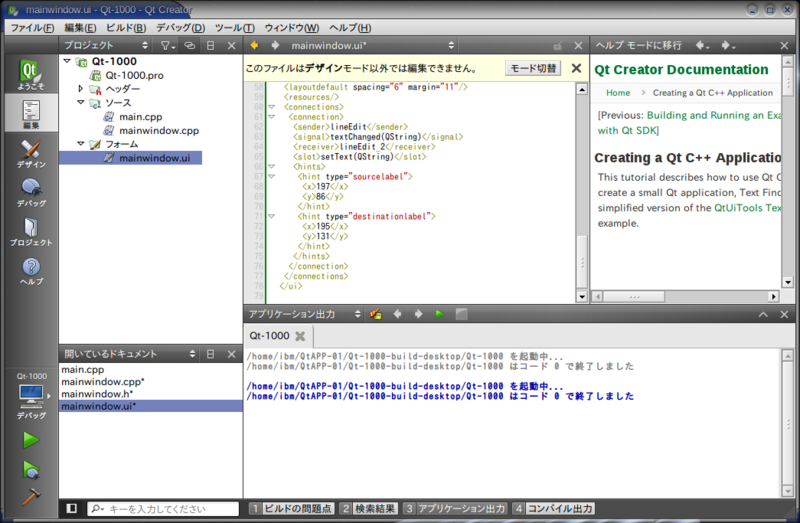
Task: Open the ファイル menu
Action: point(33,28)
